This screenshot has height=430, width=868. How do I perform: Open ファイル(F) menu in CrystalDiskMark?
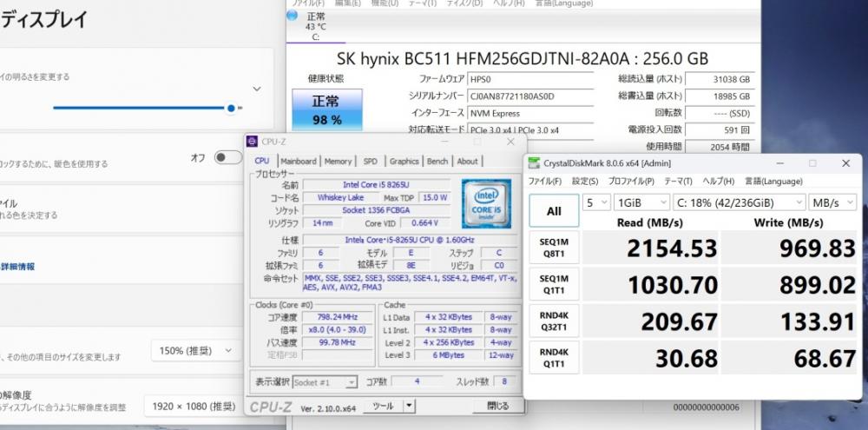(545, 182)
